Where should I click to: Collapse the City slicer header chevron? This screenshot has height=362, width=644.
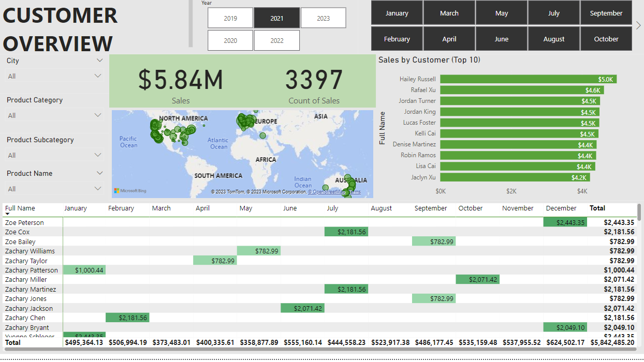point(100,61)
